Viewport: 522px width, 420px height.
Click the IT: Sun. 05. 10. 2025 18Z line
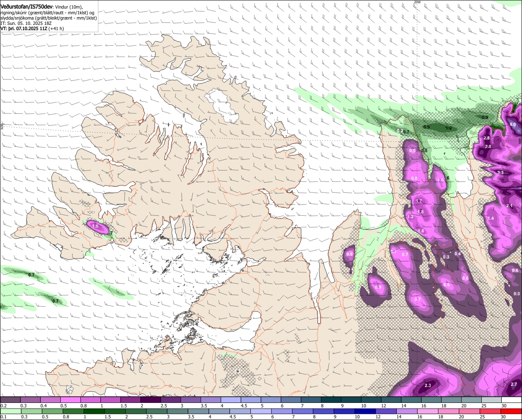[25, 24]
